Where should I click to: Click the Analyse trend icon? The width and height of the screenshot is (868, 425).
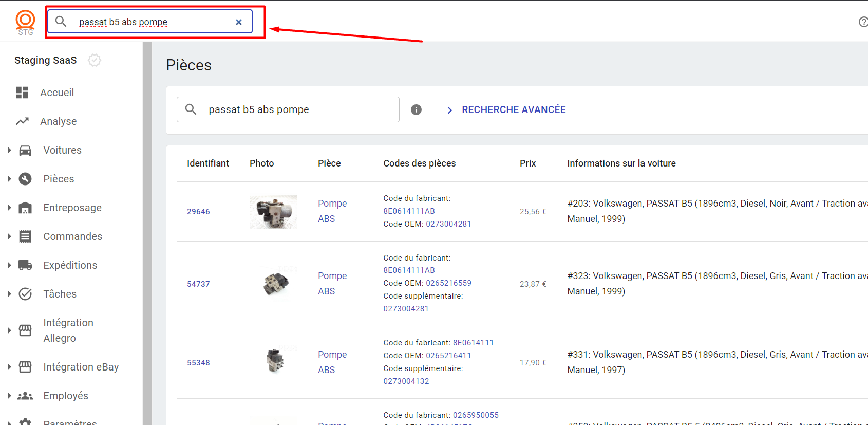pos(22,121)
